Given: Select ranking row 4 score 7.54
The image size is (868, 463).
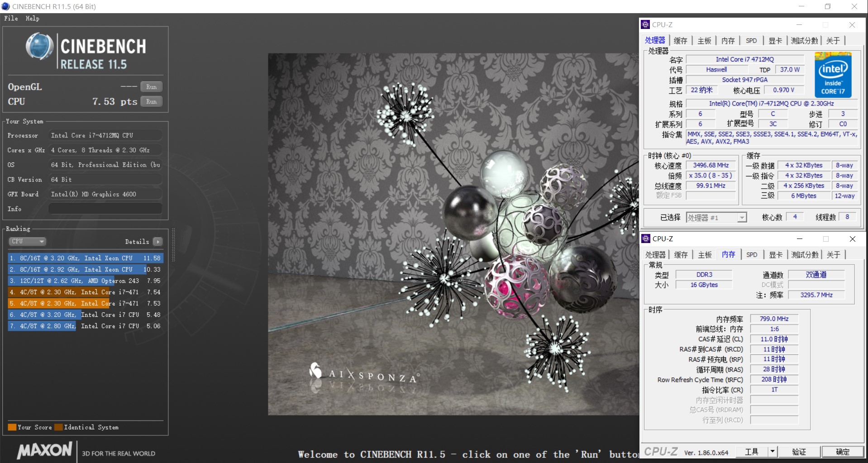Looking at the screenshot, I should [x=85, y=292].
